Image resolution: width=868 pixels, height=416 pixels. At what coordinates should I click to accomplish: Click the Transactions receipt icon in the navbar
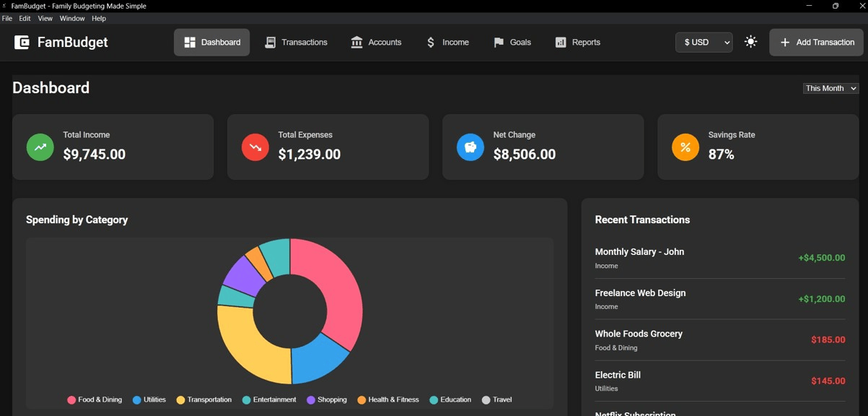pyautogui.click(x=270, y=42)
